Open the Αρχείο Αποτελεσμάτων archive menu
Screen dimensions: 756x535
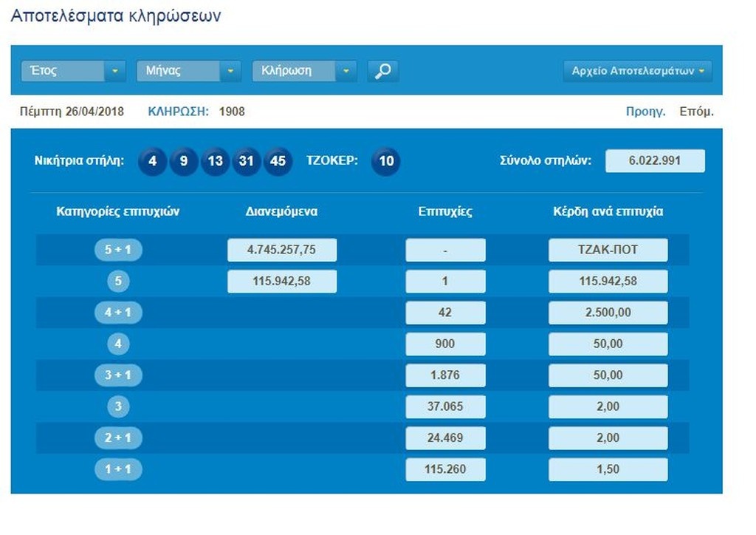[x=637, y=71]
